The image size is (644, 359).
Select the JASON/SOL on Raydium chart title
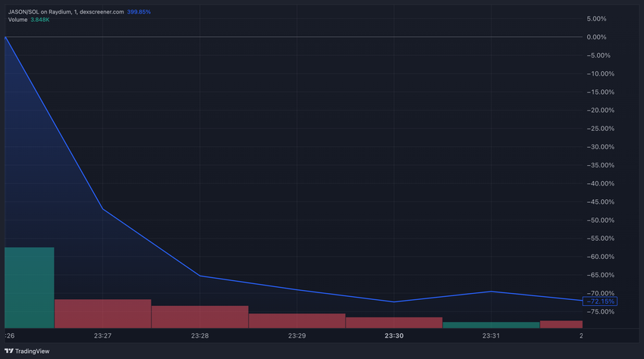pos(66,12)
